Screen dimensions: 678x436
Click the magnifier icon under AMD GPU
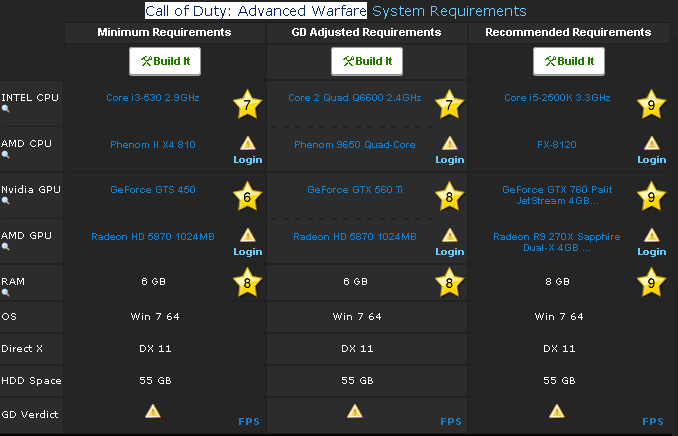pos(5,247)
